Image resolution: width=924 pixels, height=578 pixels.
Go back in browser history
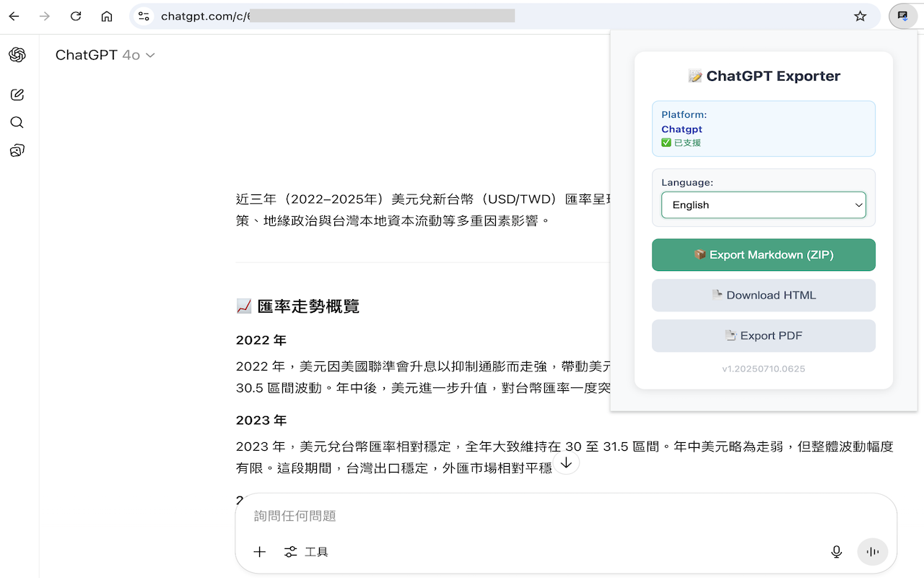[x=14, y=16]
